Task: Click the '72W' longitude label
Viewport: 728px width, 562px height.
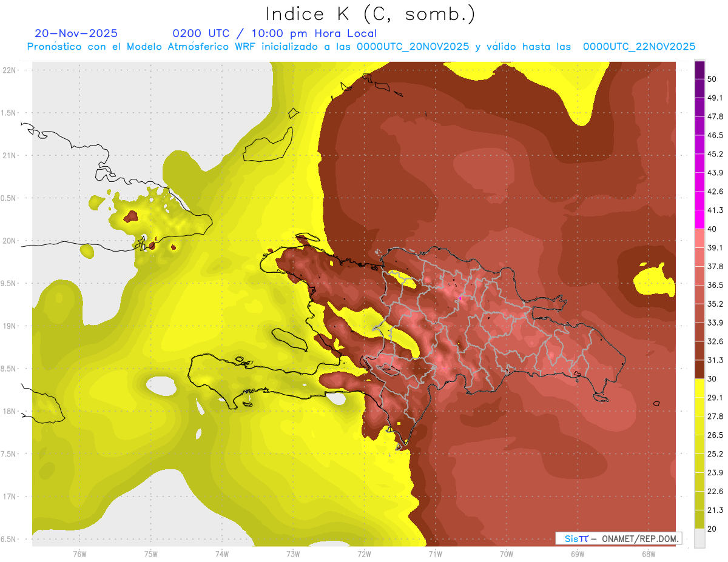Action: click(x=364, y=554)
